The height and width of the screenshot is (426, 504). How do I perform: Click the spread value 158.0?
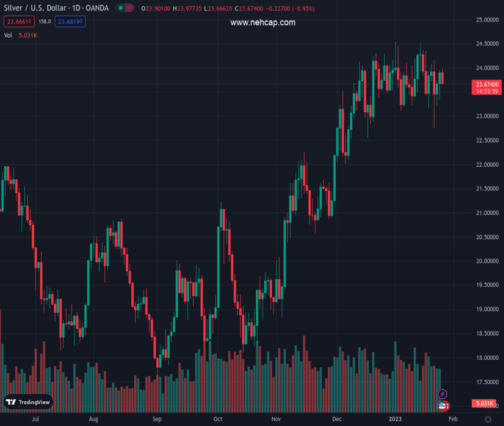[44, 22]
